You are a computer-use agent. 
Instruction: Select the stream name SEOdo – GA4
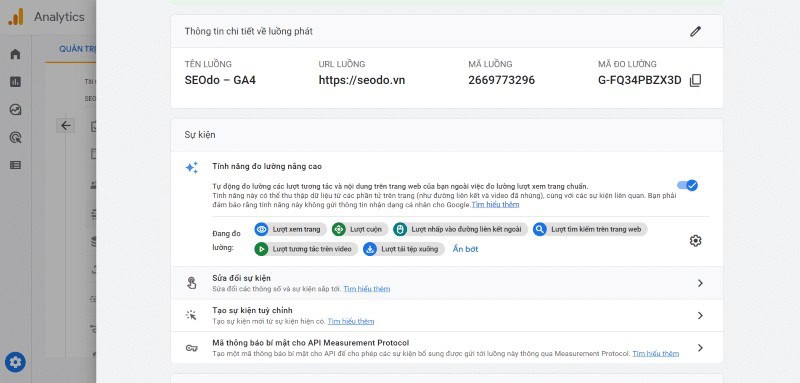coord(220,80)
